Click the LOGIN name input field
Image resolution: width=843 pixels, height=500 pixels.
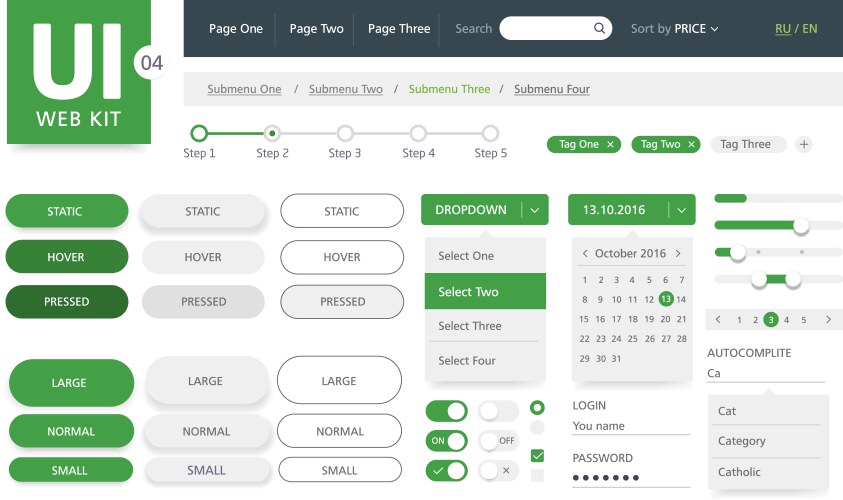pyautogui.click(x=630, y=426)
